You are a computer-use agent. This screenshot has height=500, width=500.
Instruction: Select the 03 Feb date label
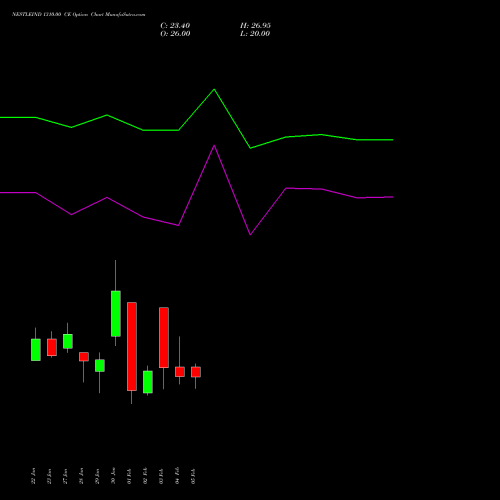point(161,476)
